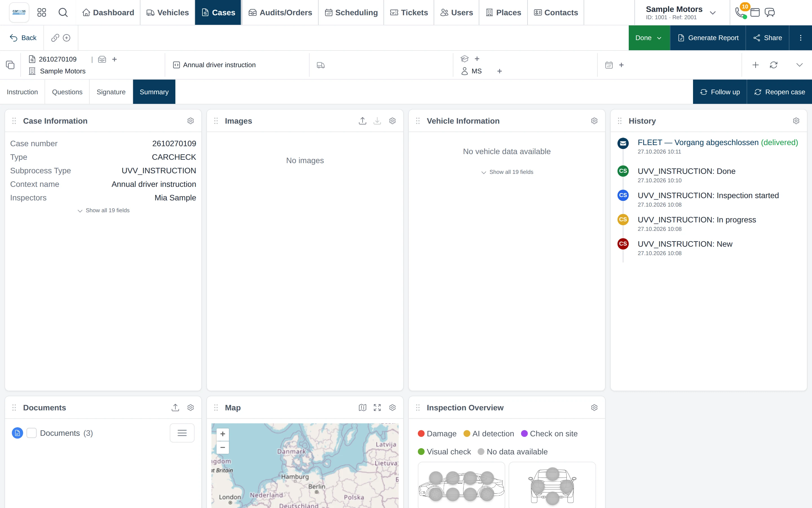
Task: Upload a file in Documents panel
Action: (x=175, y=408)
